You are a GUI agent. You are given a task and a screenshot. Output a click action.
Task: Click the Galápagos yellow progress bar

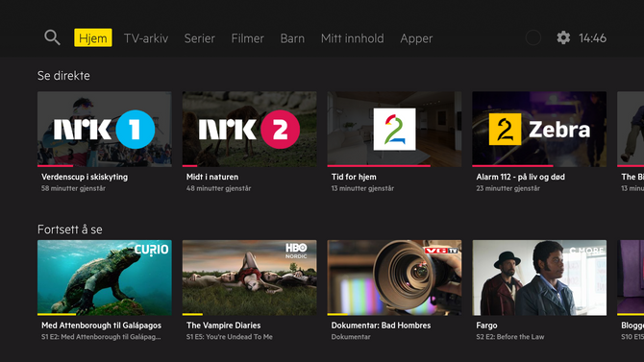57,314
